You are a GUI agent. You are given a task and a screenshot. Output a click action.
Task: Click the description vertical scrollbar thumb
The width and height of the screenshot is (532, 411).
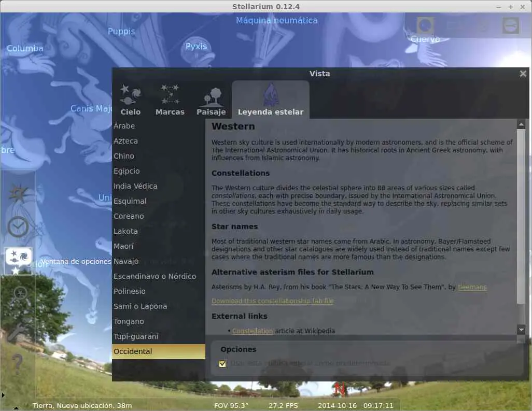(x=521, y=216)
